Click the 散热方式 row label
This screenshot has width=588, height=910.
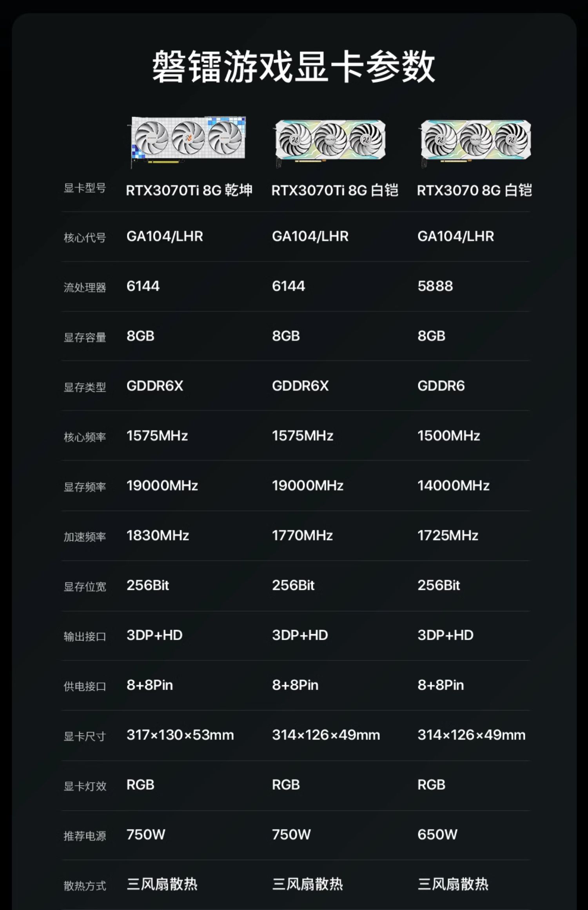point(85,886)
